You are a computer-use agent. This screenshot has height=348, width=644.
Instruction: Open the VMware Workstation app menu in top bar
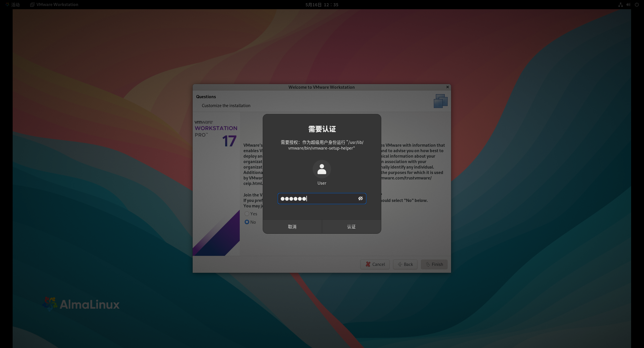click(x=54, y=5)
